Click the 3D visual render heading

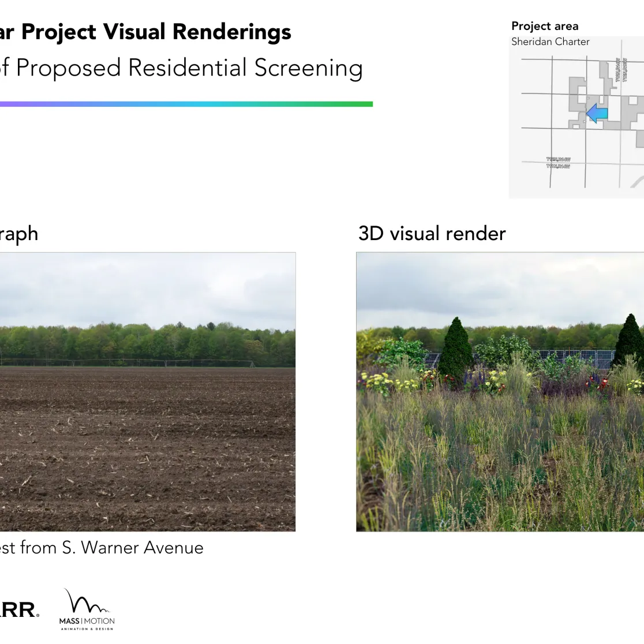click(x=432, y=233)
